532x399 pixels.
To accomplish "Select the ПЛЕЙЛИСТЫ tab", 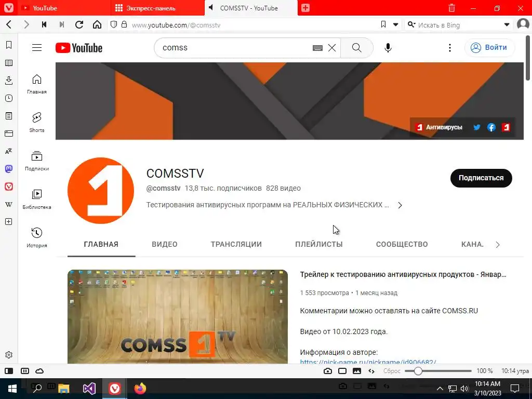I will click(319, 244).
